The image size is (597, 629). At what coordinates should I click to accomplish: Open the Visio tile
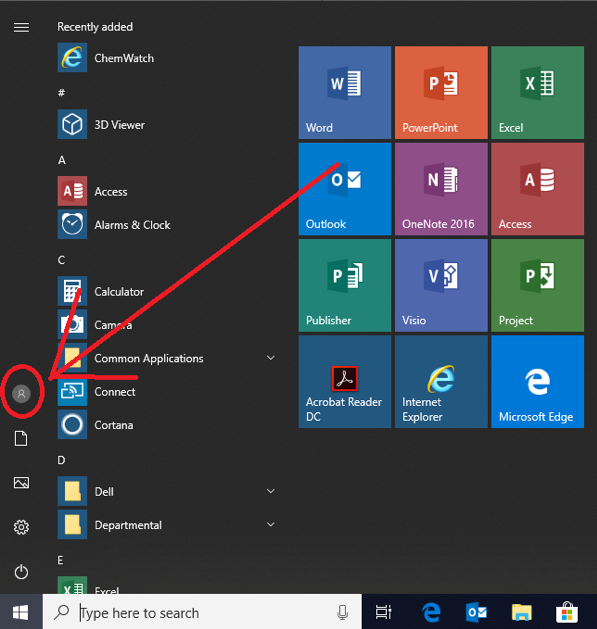(x=441, y=285)
